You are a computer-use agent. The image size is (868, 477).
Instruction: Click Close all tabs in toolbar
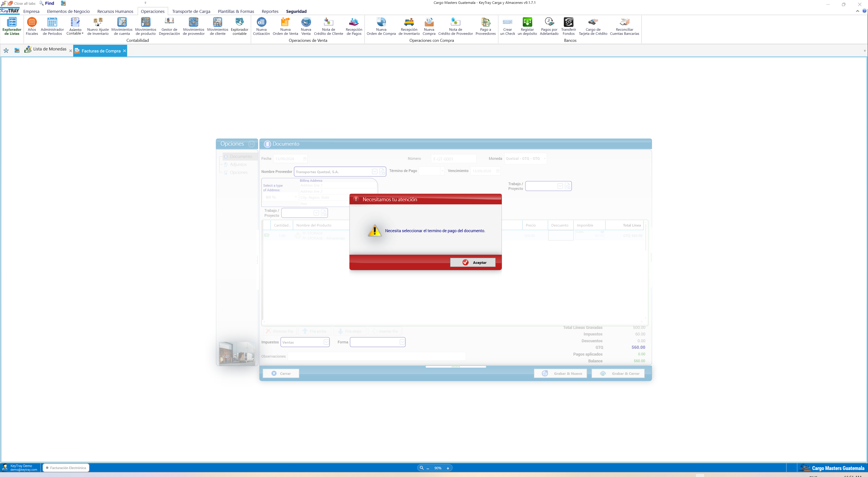pyautogui.click(x=22, y=3)
